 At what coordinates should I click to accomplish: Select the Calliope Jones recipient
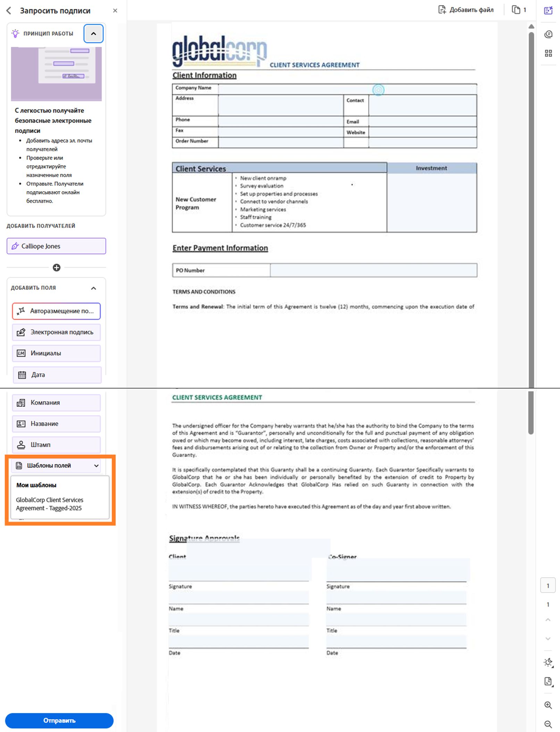click(56, 246)
